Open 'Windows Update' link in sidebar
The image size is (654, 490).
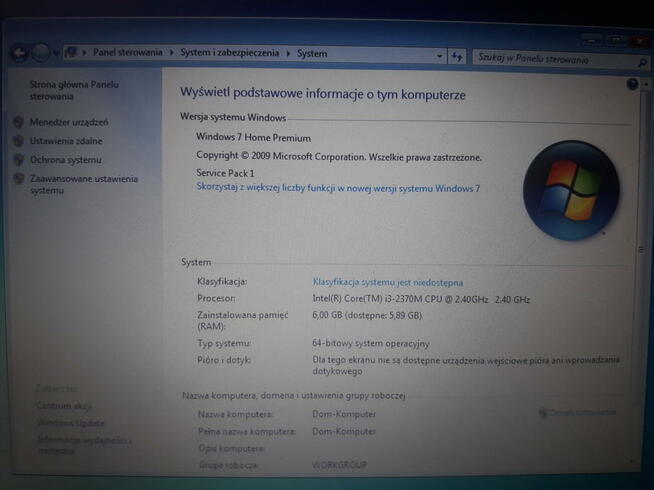tap(70, 423)
